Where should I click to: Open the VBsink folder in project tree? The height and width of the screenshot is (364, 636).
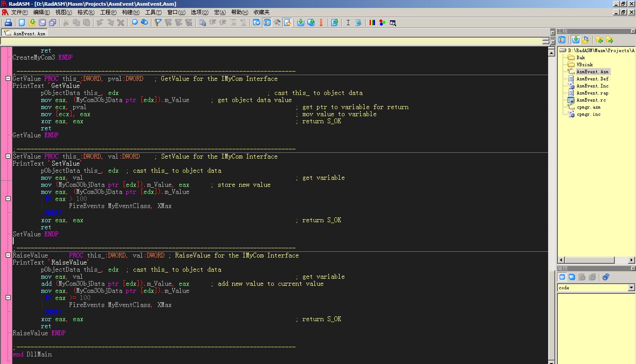pos(585,64)
